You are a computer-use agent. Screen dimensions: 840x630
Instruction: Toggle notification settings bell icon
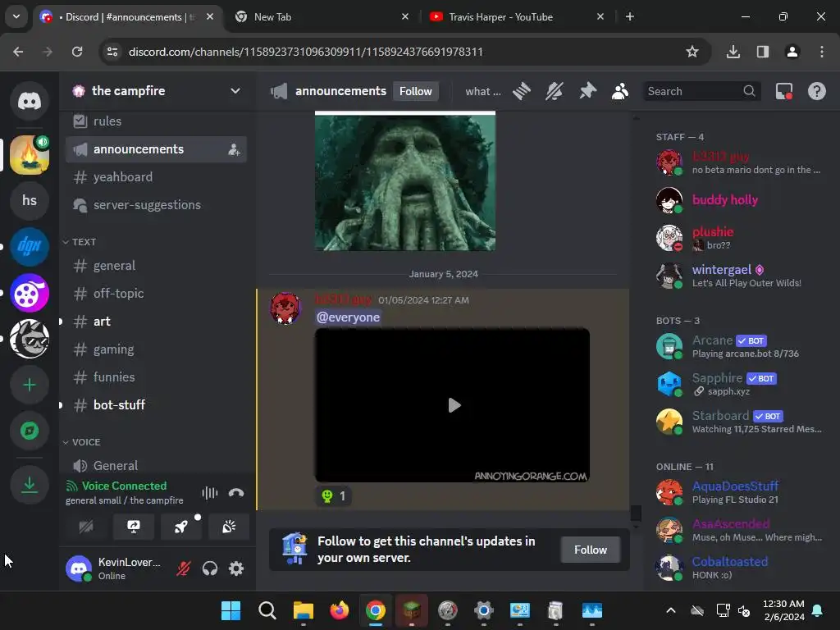555,91
